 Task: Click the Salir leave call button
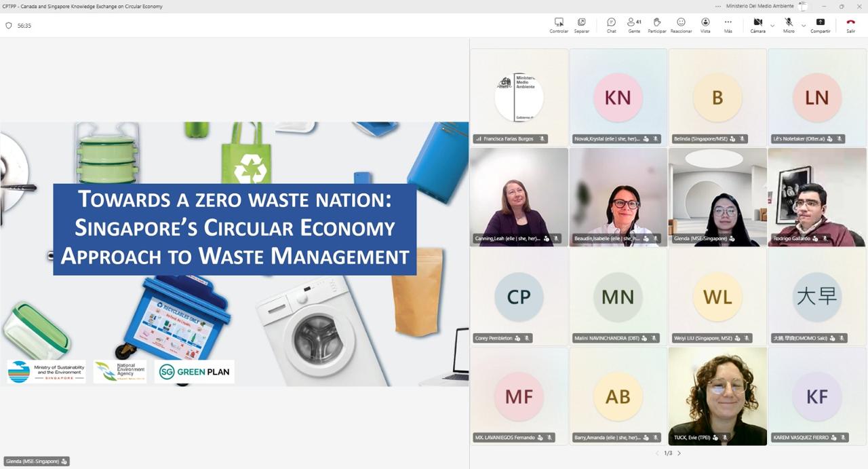pyautogui.click(x=850, y=25)
